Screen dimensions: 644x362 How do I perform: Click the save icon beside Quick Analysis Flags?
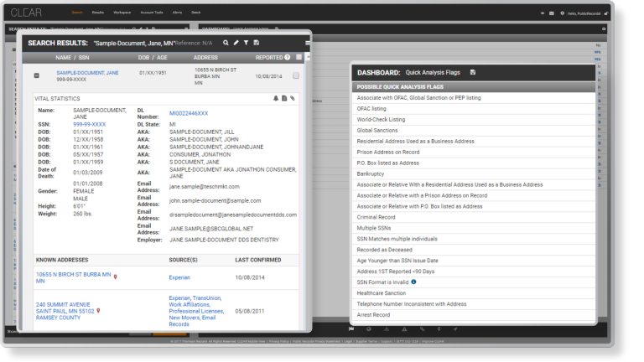pyautogui.click(x=473, y=73)
